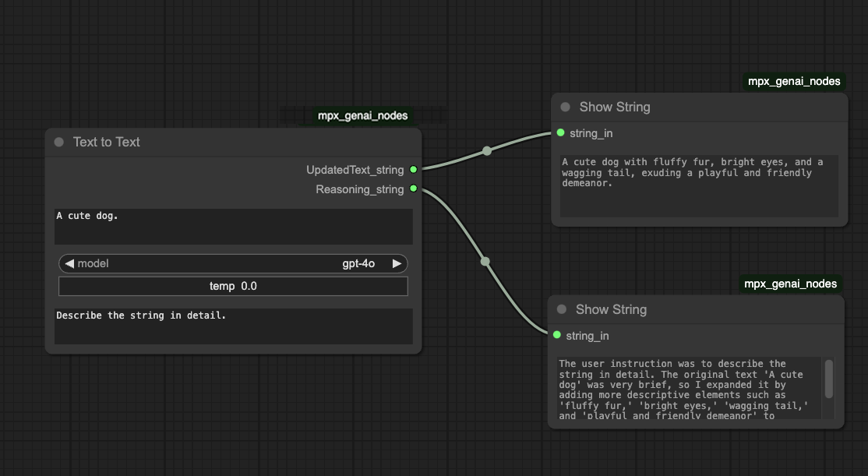Click the UpdatedText_string label
This screenshot has width=868, height=476.
355,170
